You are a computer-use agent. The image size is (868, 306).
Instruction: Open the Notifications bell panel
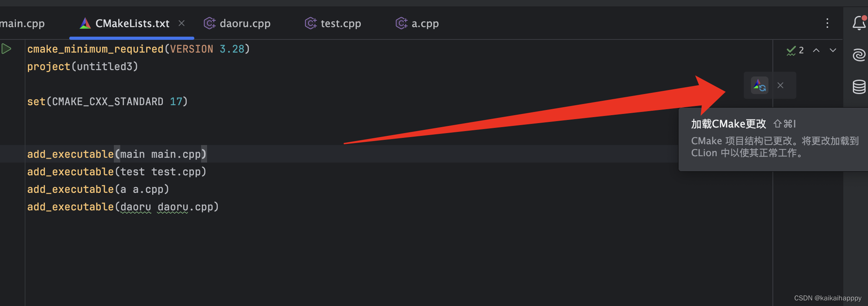(858, 23)
